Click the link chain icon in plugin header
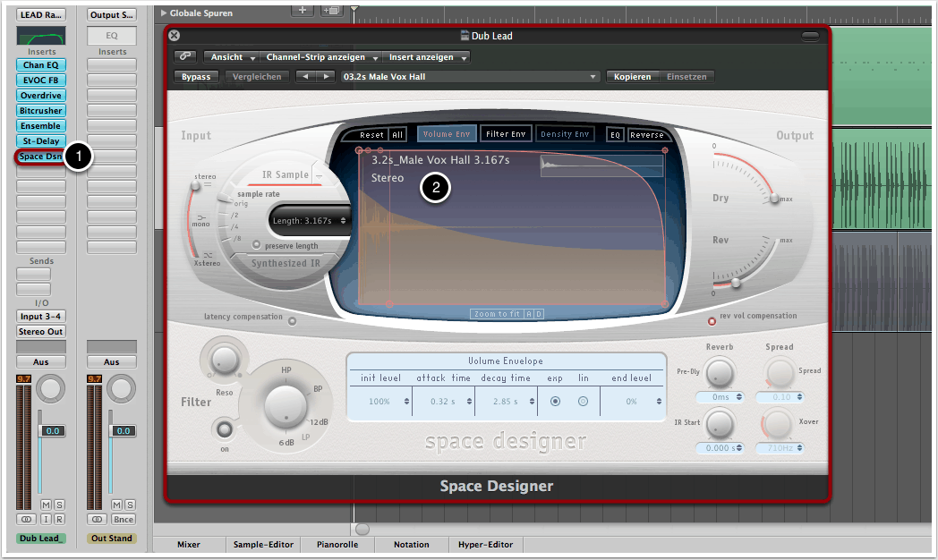938x560 pixels. point(187,57)
